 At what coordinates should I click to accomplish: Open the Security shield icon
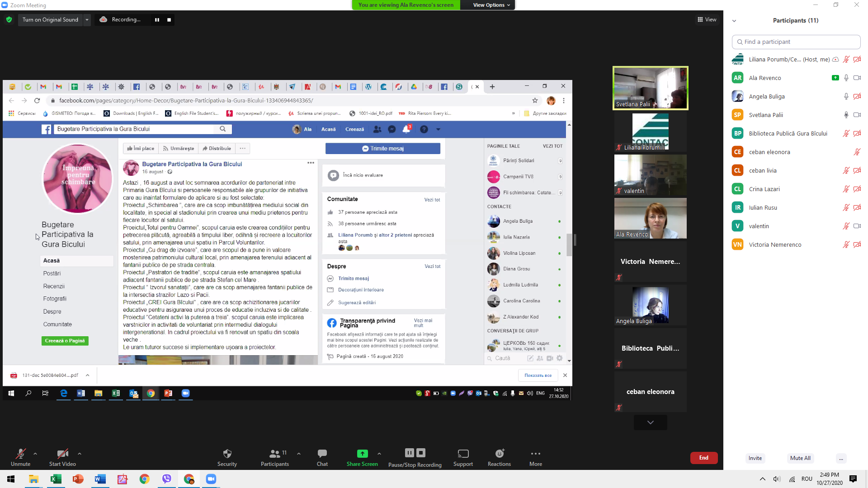pyautogui.click(x=227, y=454)
